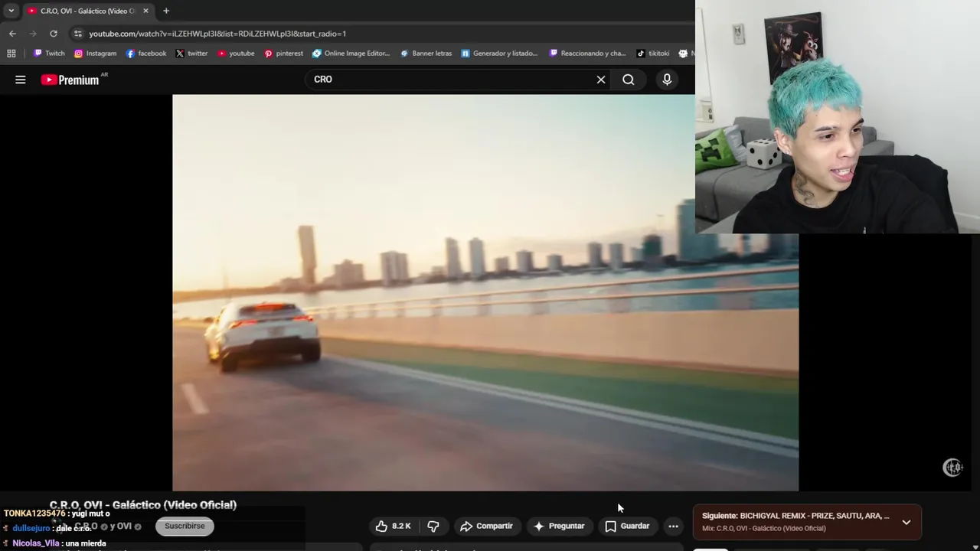This screenshot has height=551, width=980.
Task: Share the video via Compartir
Action: [x=486, y=526]
